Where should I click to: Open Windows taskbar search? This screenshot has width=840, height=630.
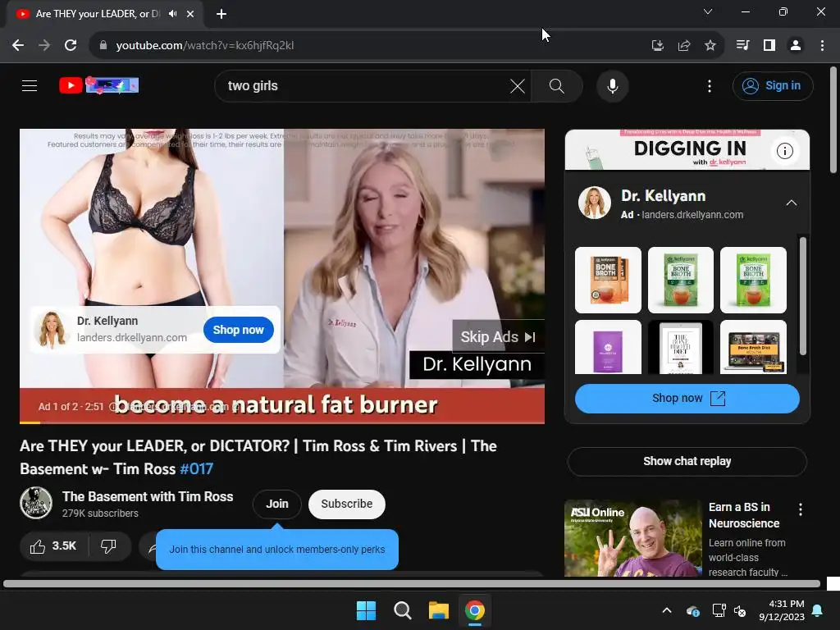pyautogui.click(x=402, y=610)
